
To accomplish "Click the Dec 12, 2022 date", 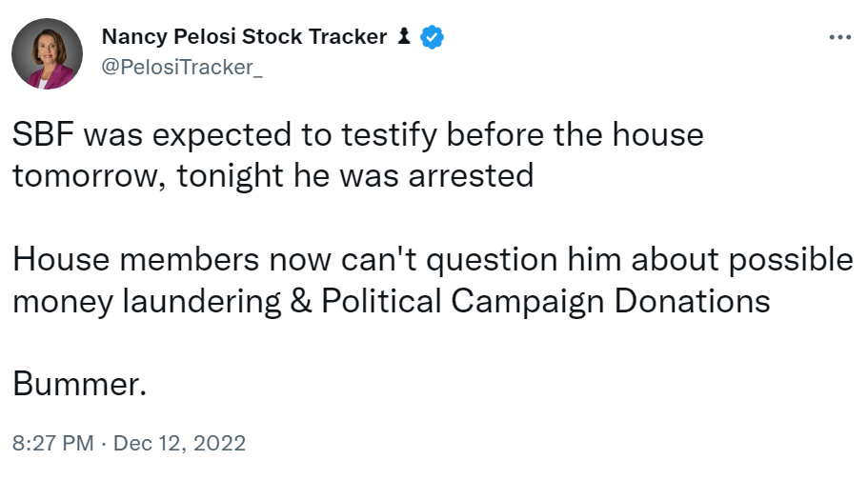I will point(180,443).
